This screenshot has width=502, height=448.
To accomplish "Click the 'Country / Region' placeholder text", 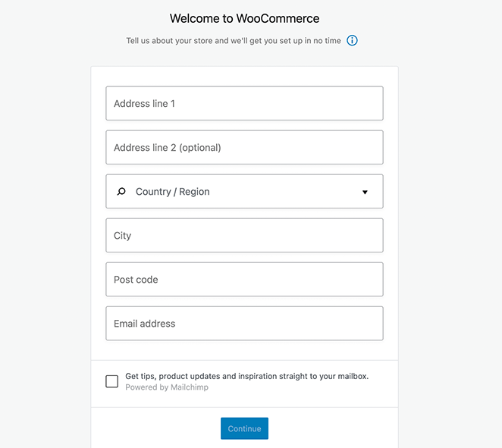I will 172,192.
